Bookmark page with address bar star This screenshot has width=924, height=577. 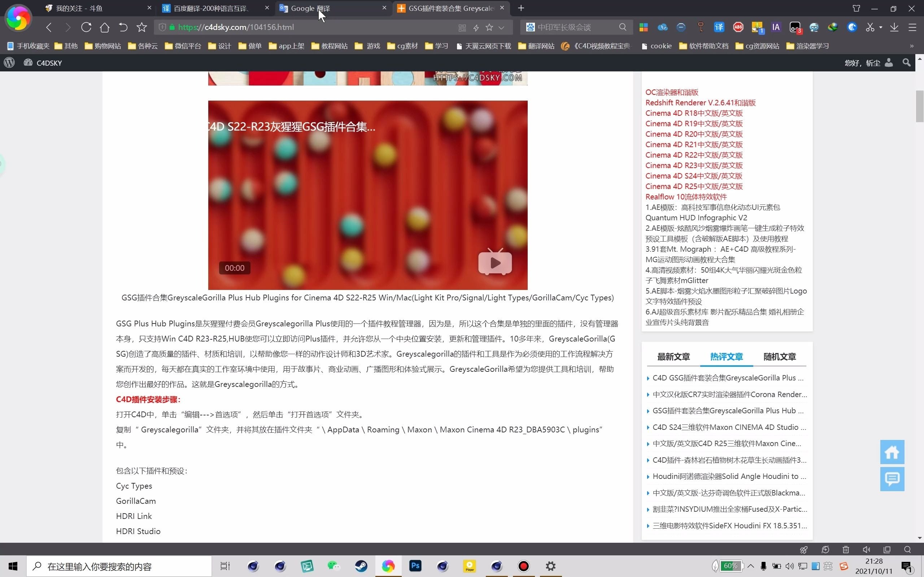(x=489, y=27)
